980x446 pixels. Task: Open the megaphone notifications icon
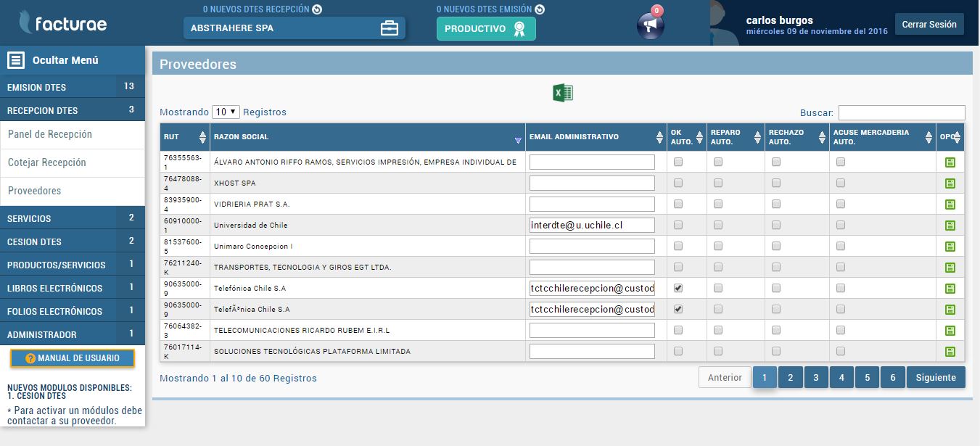point(650,26)
